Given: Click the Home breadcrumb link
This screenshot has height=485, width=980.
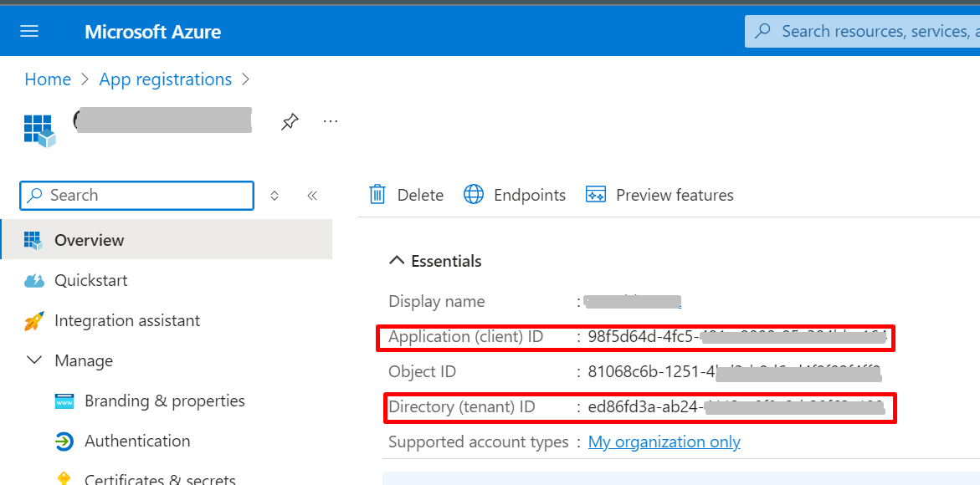Looking at the screenshot, I should coord(48,79).
